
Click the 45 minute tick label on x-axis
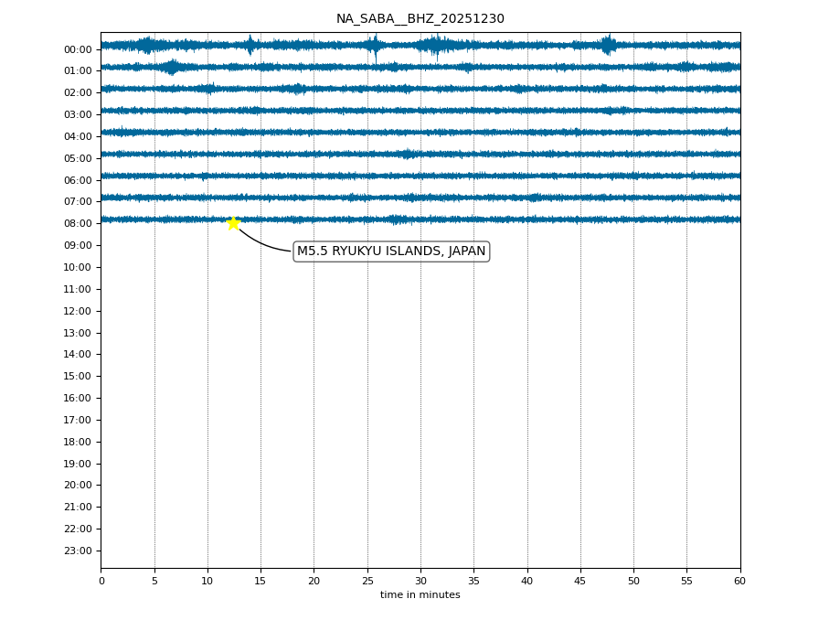580,581
